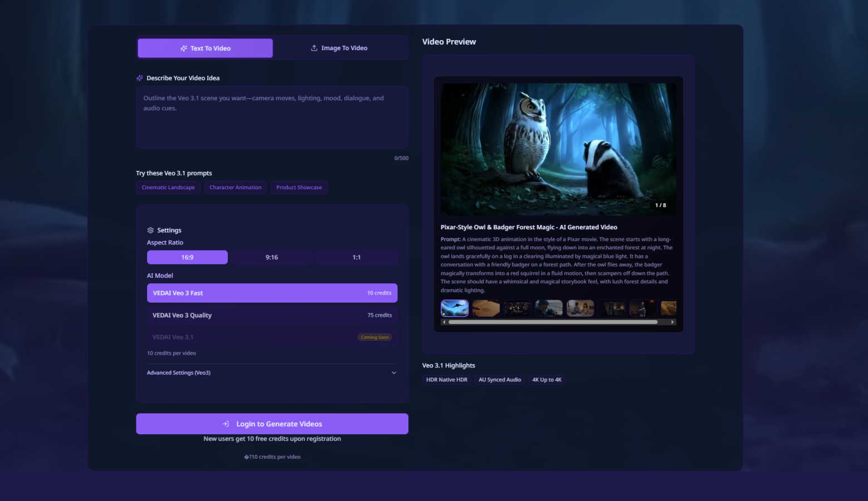Select the flying bird thumbnail in the gallery
The height and width of the screenshot is (501, 868).
[x=455, y=308]
